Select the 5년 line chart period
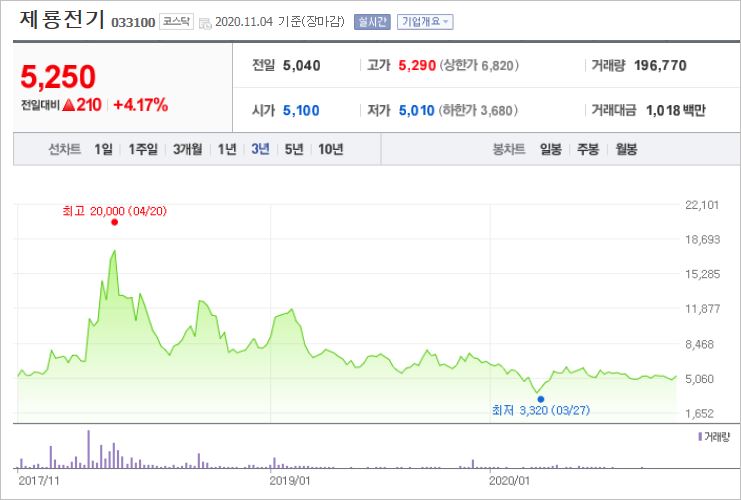The height and width of the screenshot is (500, 741). point(294,149)
